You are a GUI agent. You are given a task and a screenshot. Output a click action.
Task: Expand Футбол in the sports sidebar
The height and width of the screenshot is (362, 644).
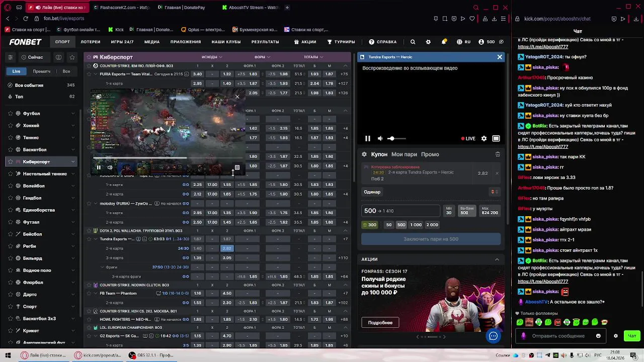point(73,114)
